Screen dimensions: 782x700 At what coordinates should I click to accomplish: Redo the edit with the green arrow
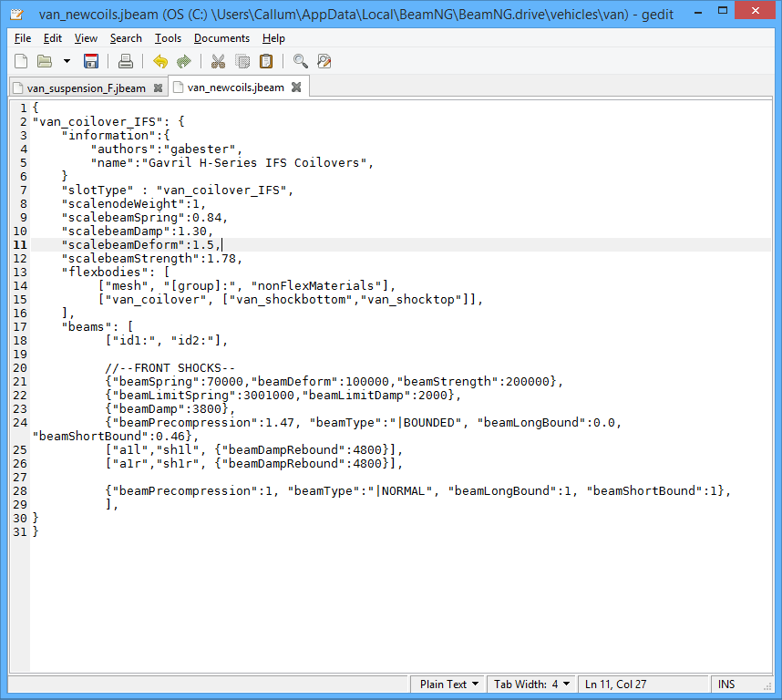(x=184, y=61)
